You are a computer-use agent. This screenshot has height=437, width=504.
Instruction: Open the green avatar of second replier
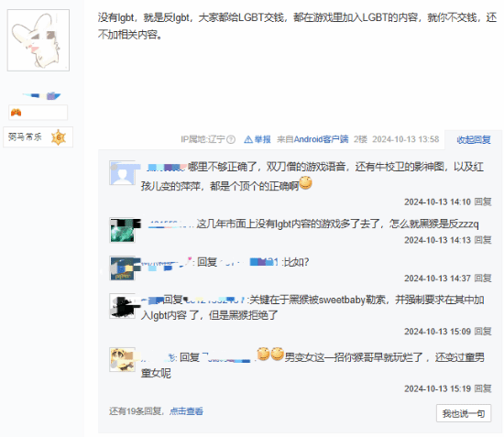tap(122, 230)
